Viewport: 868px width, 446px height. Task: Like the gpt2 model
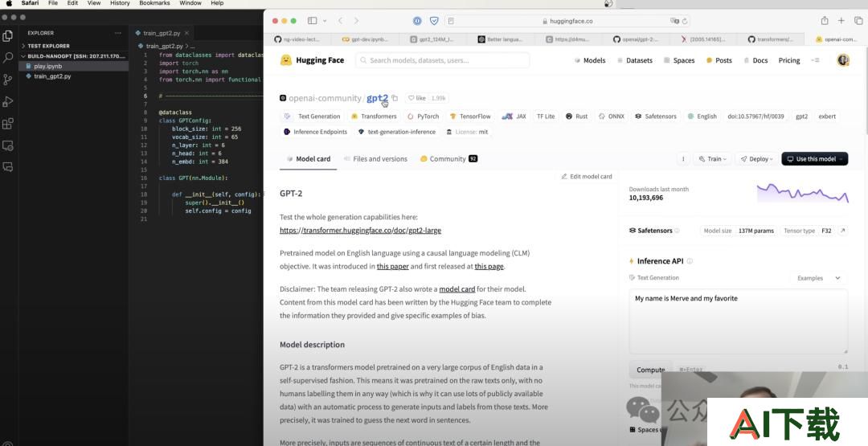pyautogui.click(x=417, y=99)
